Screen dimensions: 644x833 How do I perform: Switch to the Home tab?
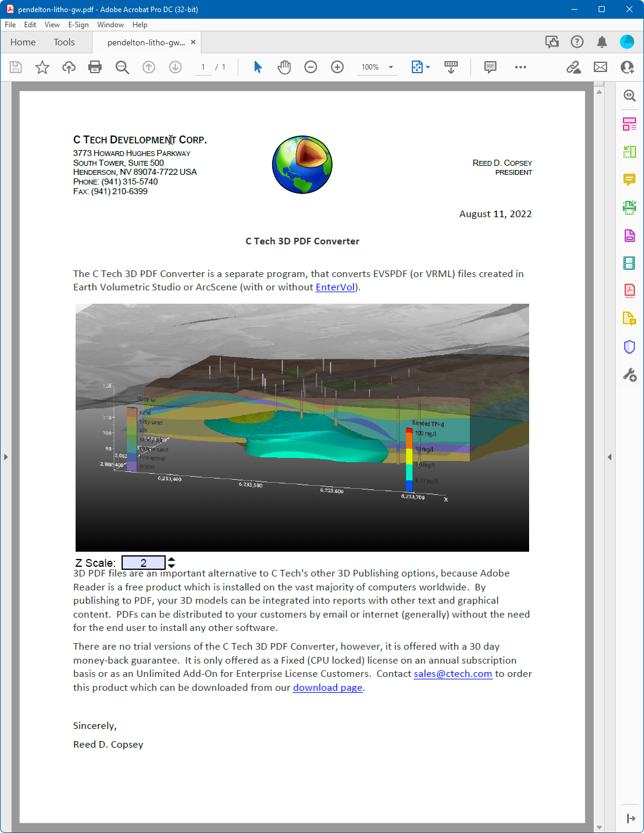coord(23,42)
